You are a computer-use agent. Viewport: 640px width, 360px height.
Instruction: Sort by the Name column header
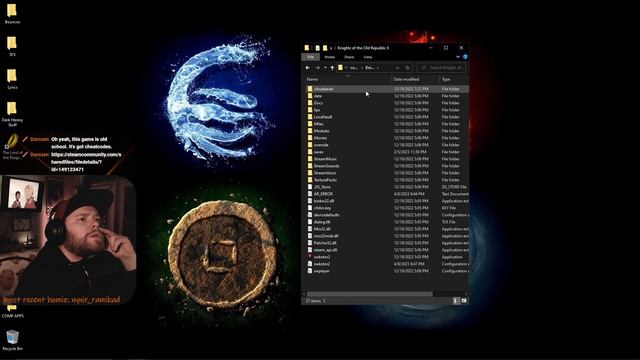pos(348,79)
